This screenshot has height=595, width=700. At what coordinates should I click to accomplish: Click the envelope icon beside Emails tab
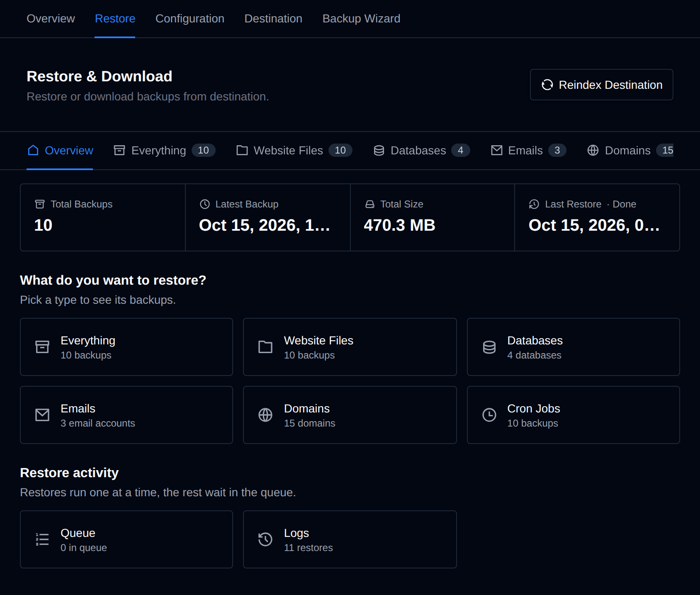click(497, 150)
